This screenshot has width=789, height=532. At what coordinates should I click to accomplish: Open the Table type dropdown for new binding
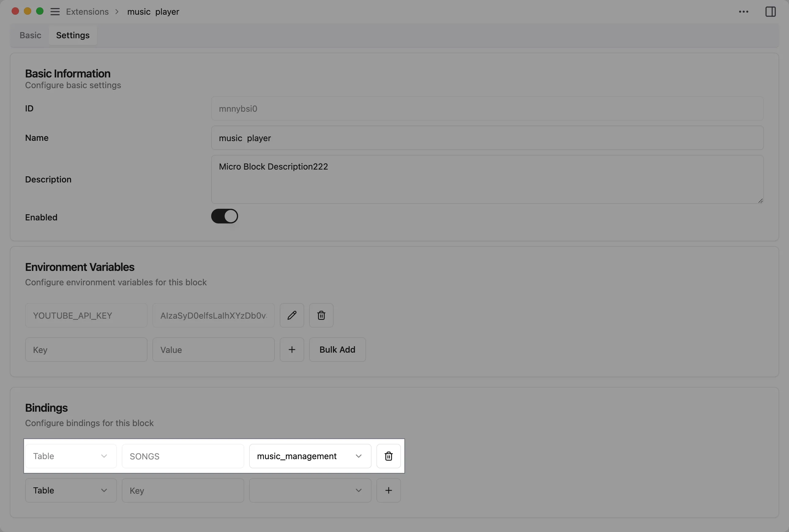coord(71,490)
